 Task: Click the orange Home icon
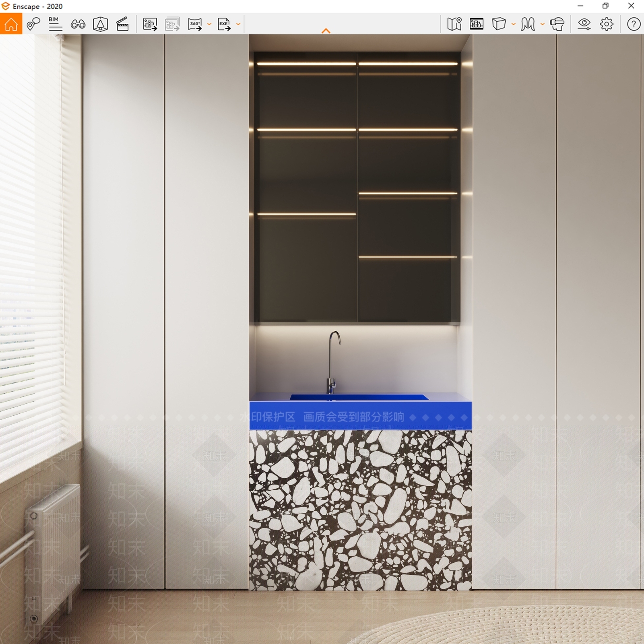coord(11,24)
